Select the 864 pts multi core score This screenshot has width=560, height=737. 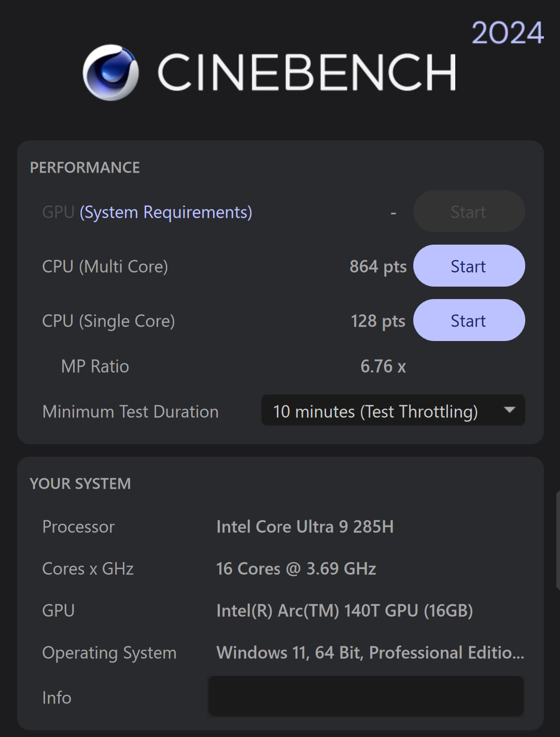point(377,266)
